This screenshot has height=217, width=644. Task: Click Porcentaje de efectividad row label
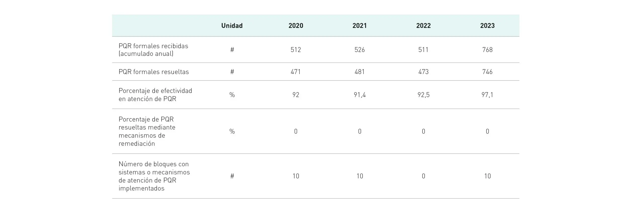155,95
